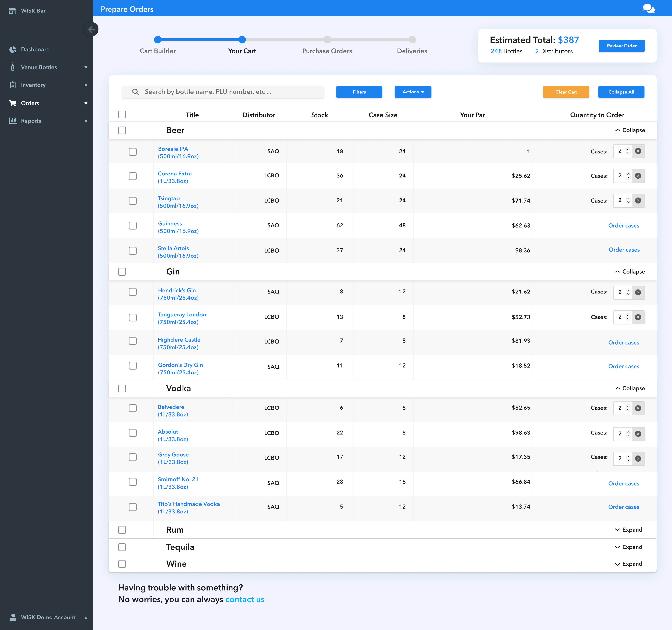Remove Tsingtao cases with X icon
This screenshot has width=672, height=630.
coord(638,201)
